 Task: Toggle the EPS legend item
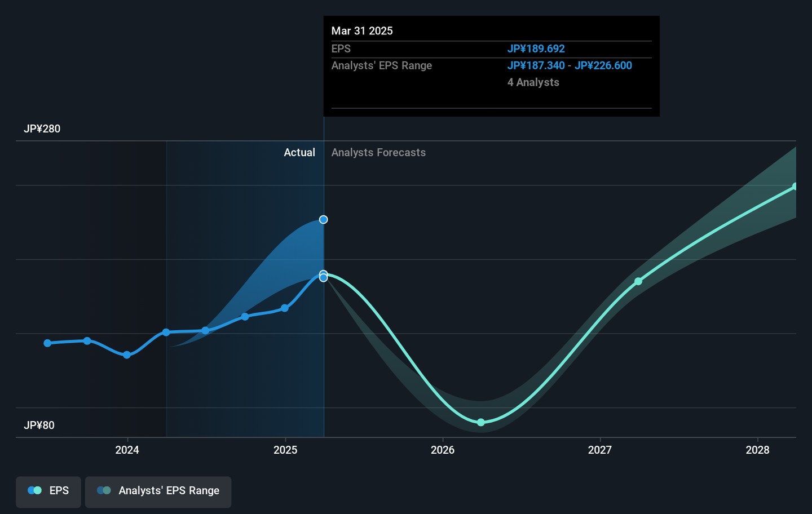click(48, 491)
